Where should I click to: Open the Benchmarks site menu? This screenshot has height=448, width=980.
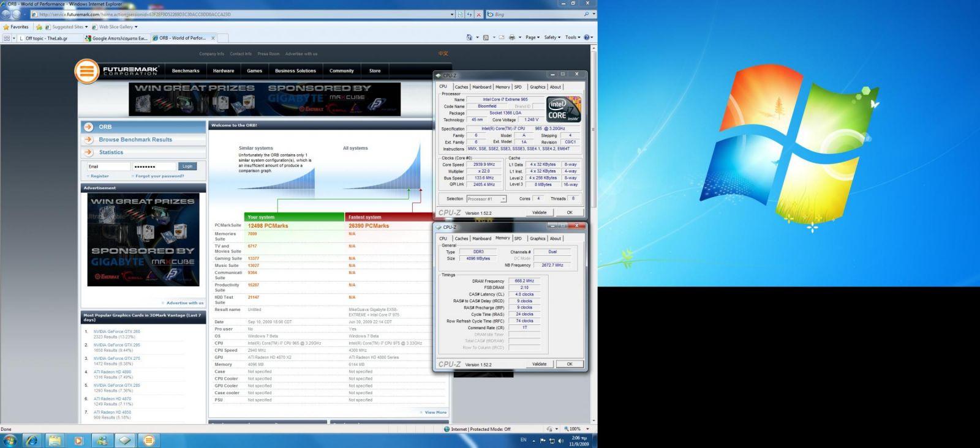(x=186, y=71)
